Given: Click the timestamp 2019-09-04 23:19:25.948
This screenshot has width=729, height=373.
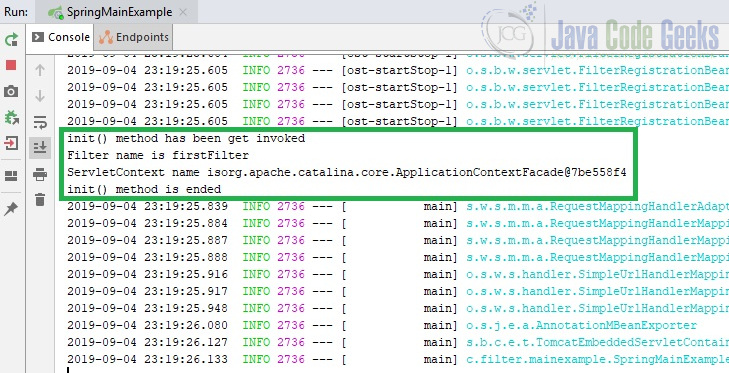Looking at the screenshot, I should (x=147, y=308).
